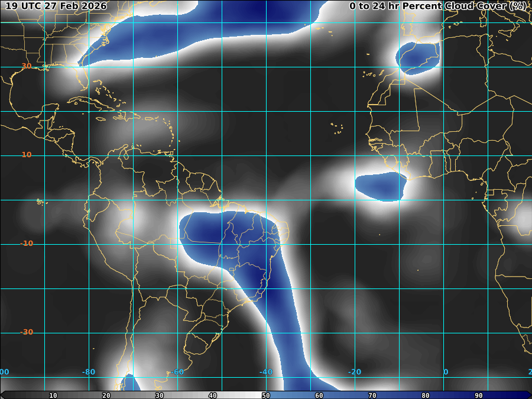Image resolution: width=532 pixels, height=399 pixels.
Task: Click the Percent Cloud Cover title text
Action: [437, 6]
